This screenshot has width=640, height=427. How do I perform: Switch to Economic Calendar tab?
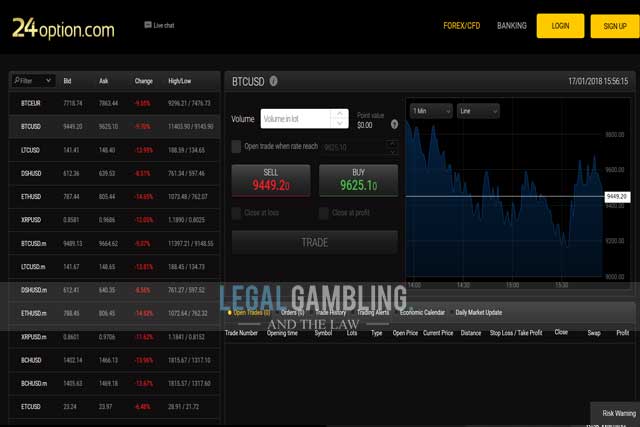[422, 313]
